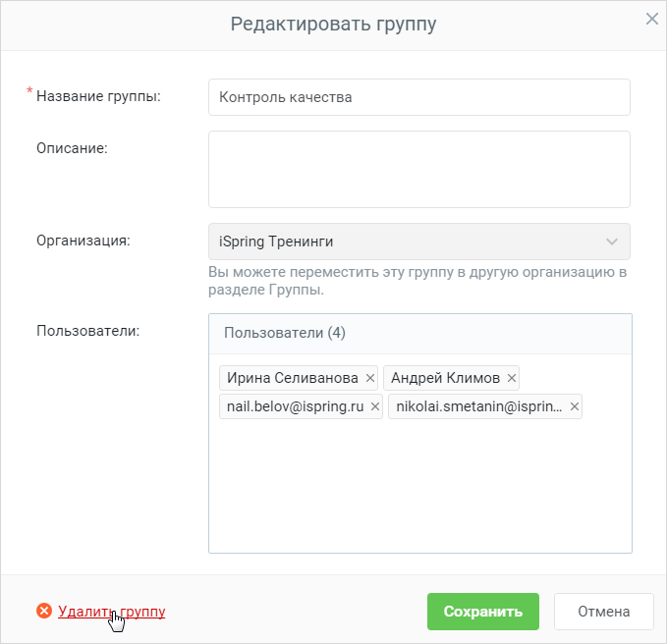667x644 pixels.
Task: Click the green Сохранить button
Action: (482, 612)
